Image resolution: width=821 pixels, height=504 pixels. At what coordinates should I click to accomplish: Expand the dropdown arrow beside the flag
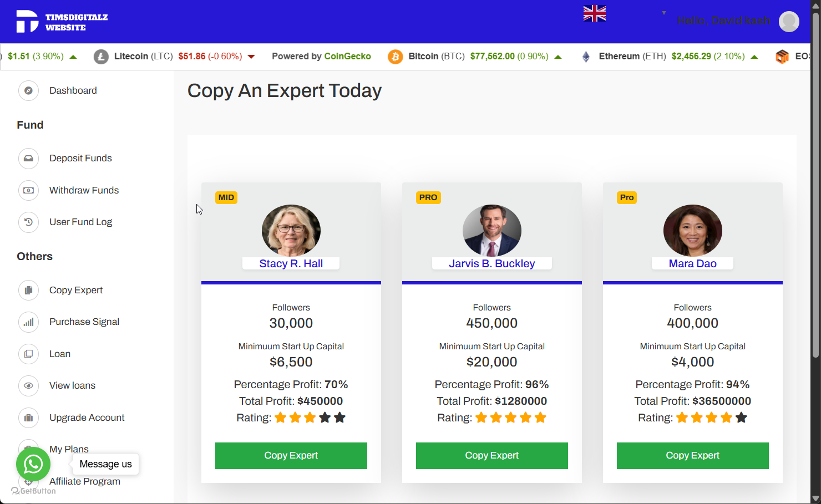(x=664, y=13)
